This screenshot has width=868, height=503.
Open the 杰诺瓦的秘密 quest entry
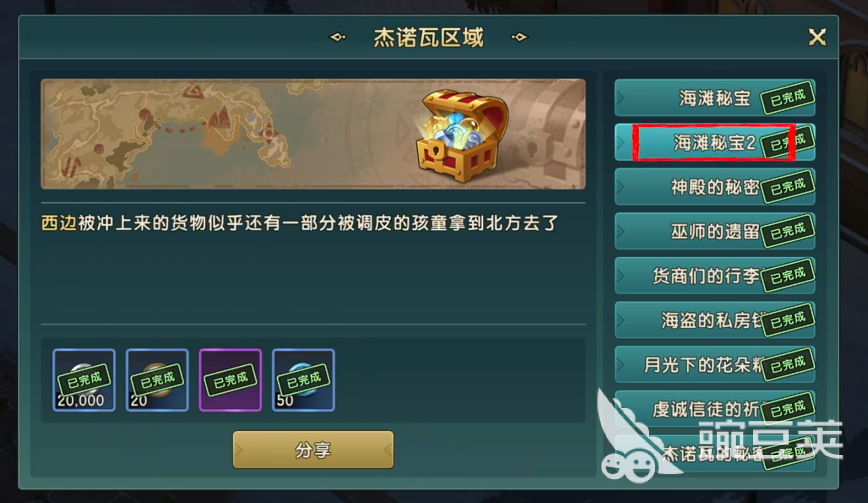click(715, 453)
